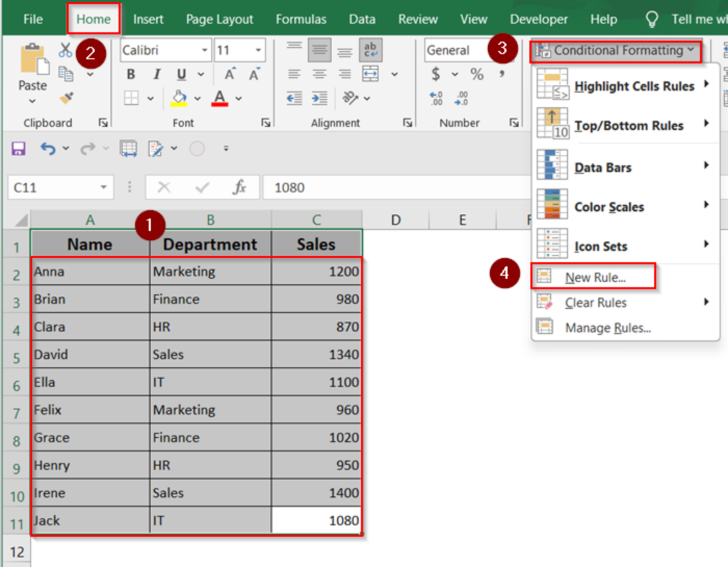Viewport: 728px width, 567px height.
Task: Open the Insert Function (fx) icon
Action: (240, 187)
